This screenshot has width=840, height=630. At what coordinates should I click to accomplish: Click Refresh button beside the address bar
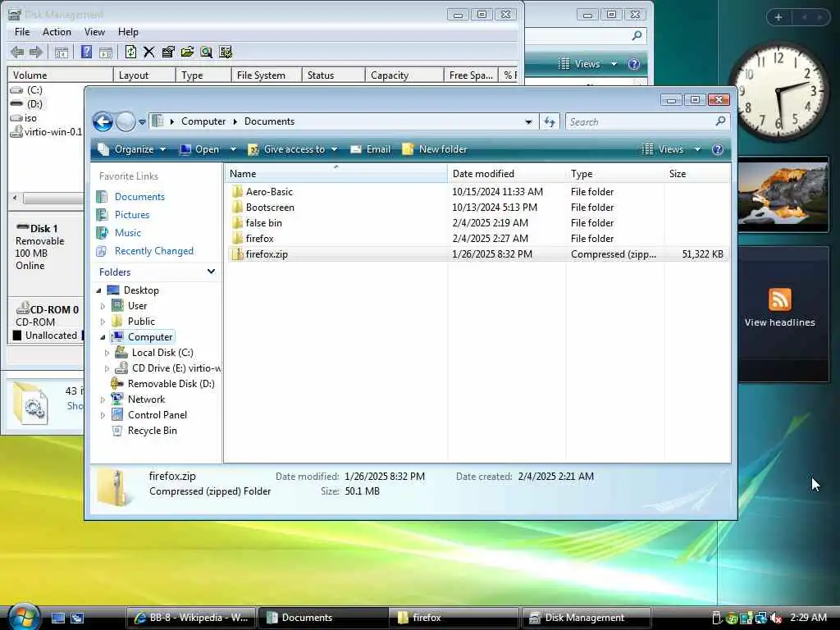550,121
